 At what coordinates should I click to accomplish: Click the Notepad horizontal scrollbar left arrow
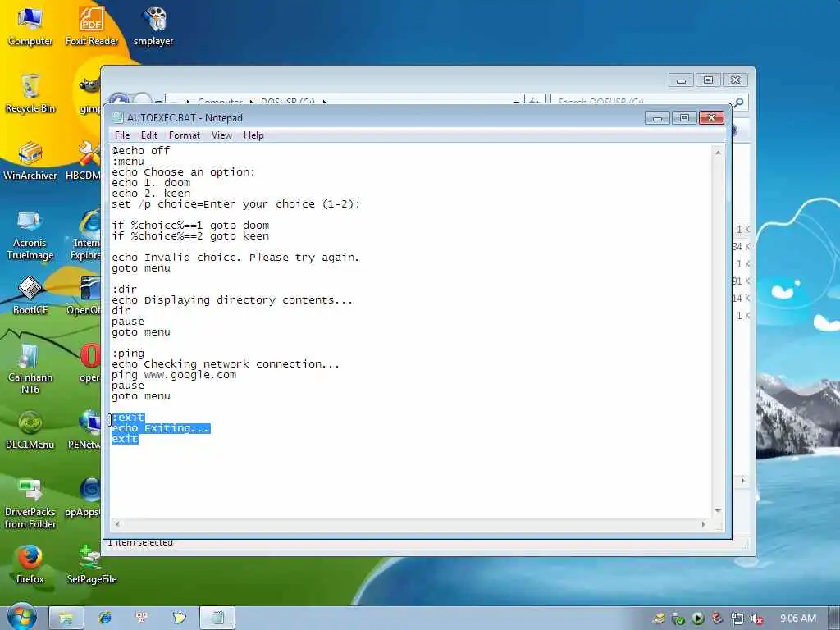[x=117, y=524]
